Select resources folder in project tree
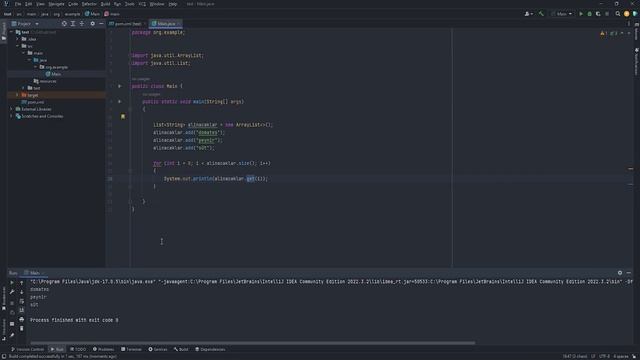The width and height of the screenshot is (640, 360). point(45,81)
